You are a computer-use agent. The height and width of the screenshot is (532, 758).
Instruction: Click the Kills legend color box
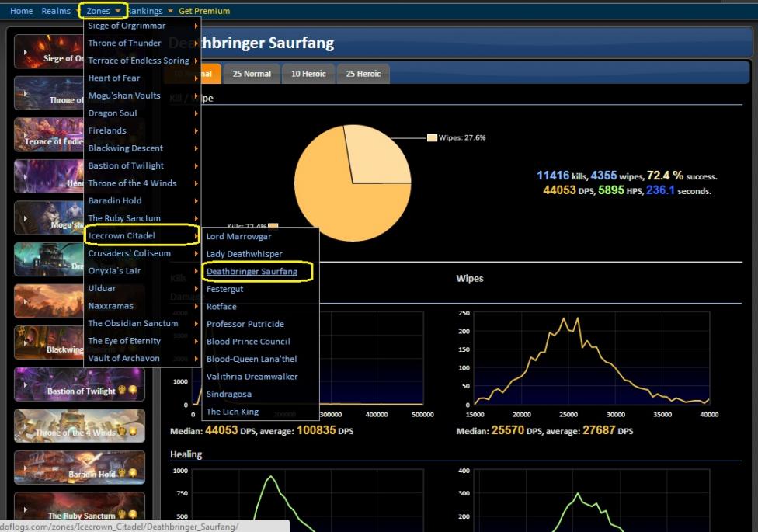[x=273, y=227]
